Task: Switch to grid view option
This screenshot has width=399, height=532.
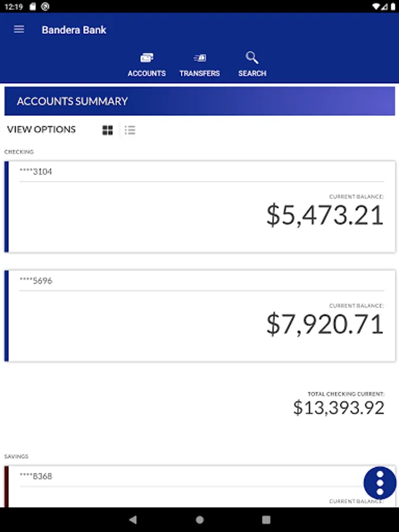Action: coord(108,130)
